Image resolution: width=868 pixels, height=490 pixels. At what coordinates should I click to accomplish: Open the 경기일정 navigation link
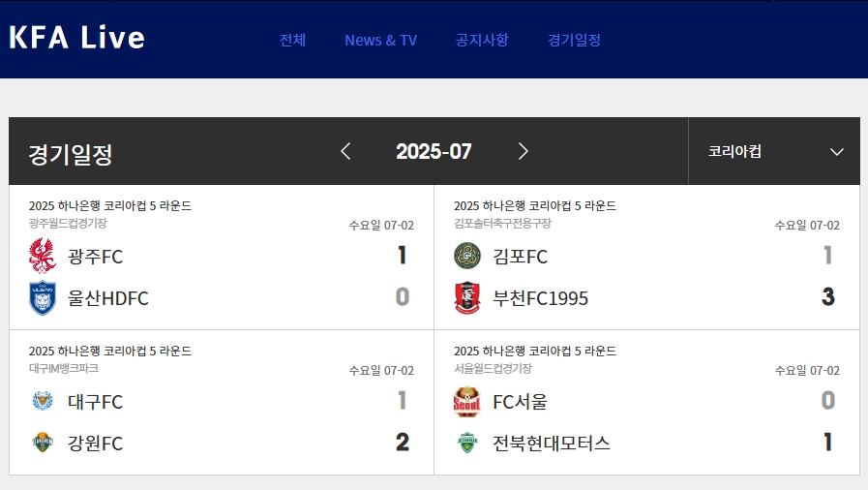(574, 40)
